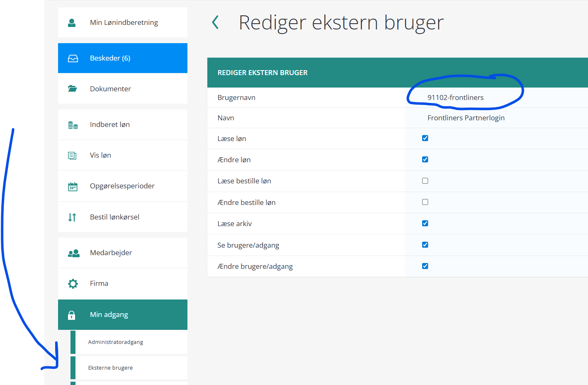Click the calendar icon beside Opgørelsesperioder
The height and width of the screenshot is (385, 588).
(73, 187)
